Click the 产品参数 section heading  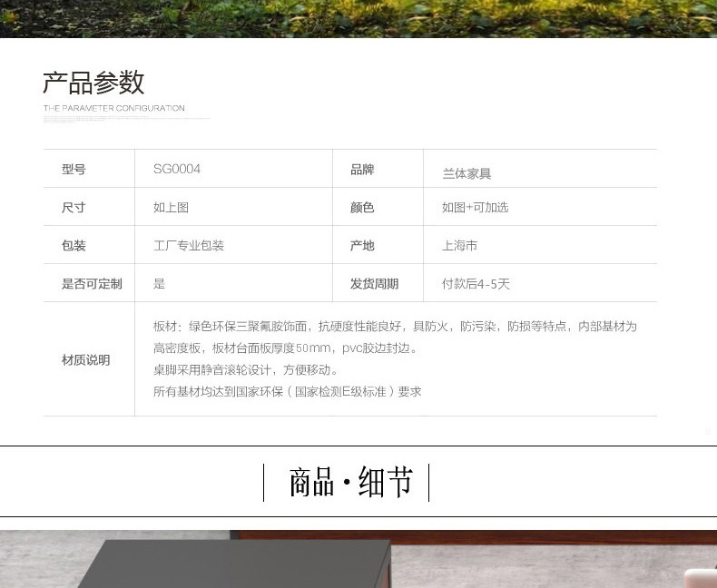93,83
